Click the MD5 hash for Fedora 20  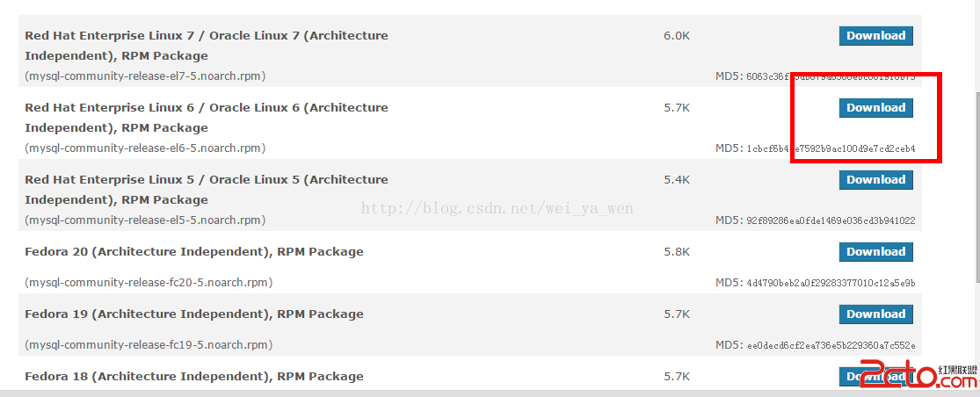click(x=831, y=284)
